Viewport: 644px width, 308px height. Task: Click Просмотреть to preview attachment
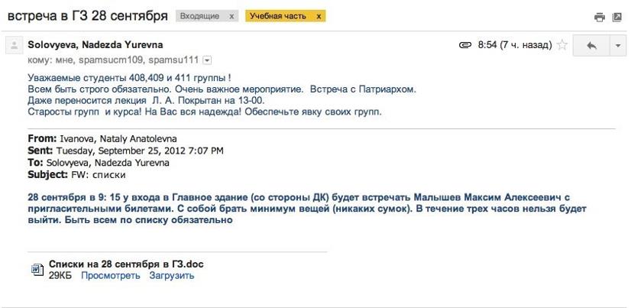111,276
